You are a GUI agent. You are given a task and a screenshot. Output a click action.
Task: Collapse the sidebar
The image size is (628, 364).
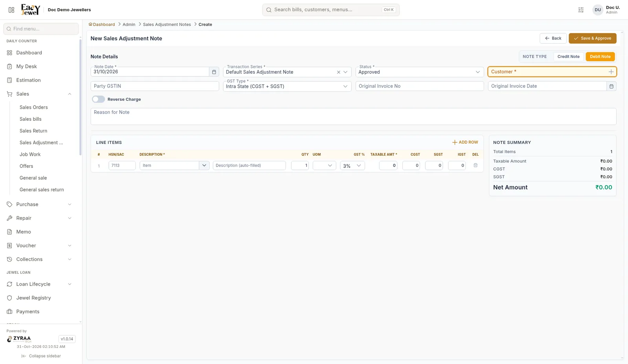41,356
